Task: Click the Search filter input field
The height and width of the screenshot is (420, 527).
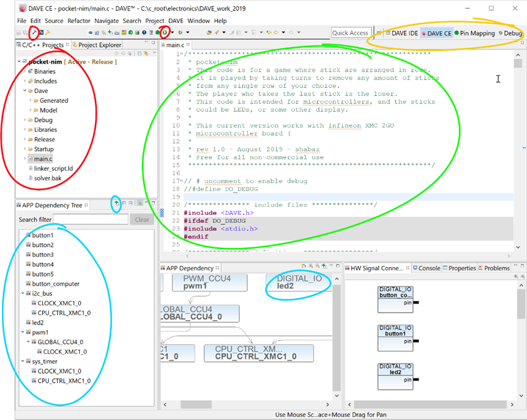Action: 91,219
